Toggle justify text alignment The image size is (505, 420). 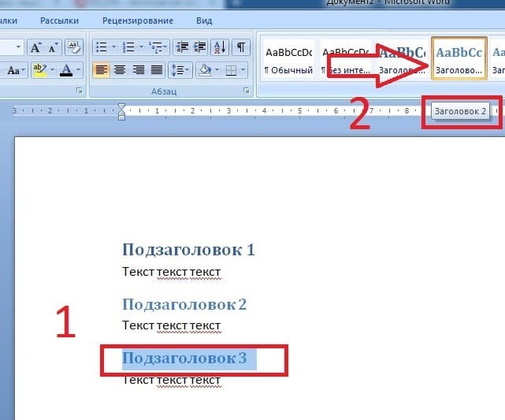[x=157, y=70]
